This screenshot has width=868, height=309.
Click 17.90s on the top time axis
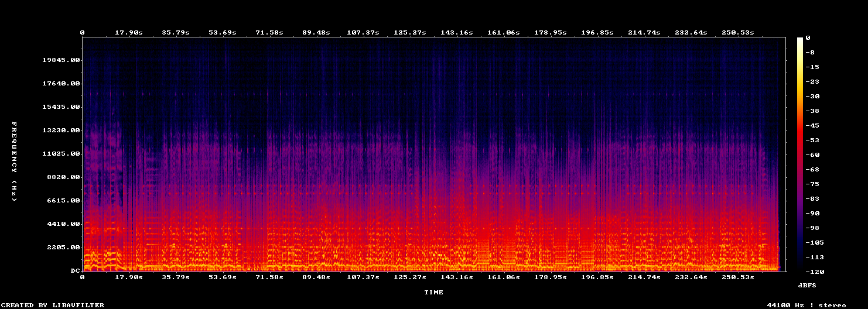129,33
